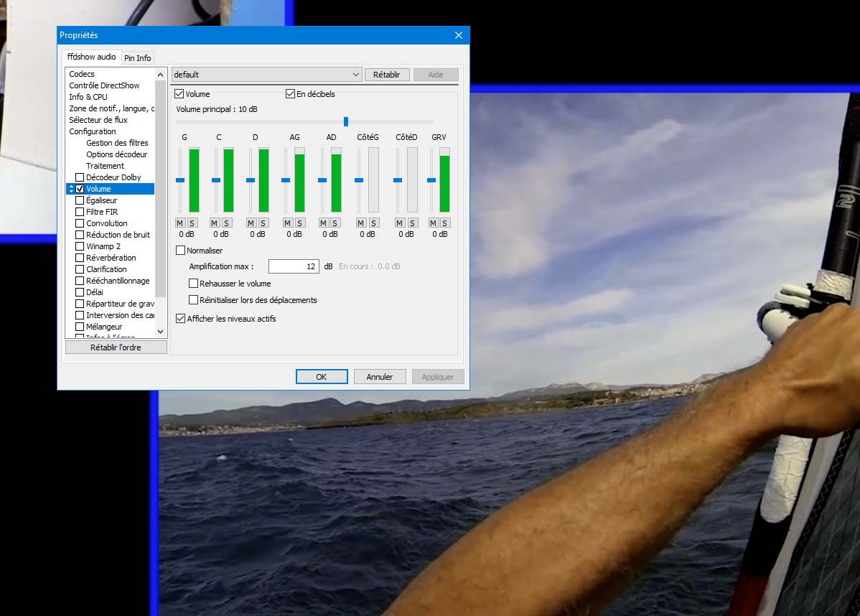This screenshot has width=860, height=616.
Task: Enable the Délai filter checkbox
Action: 80,292
